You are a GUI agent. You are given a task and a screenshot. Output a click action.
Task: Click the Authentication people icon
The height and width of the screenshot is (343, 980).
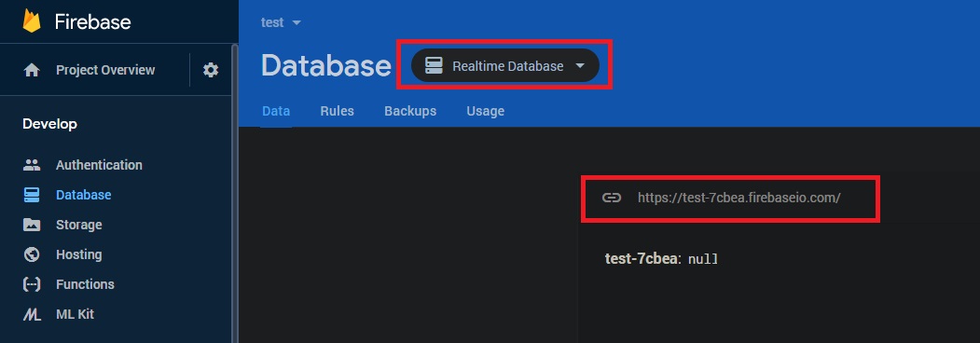[32, 165]
